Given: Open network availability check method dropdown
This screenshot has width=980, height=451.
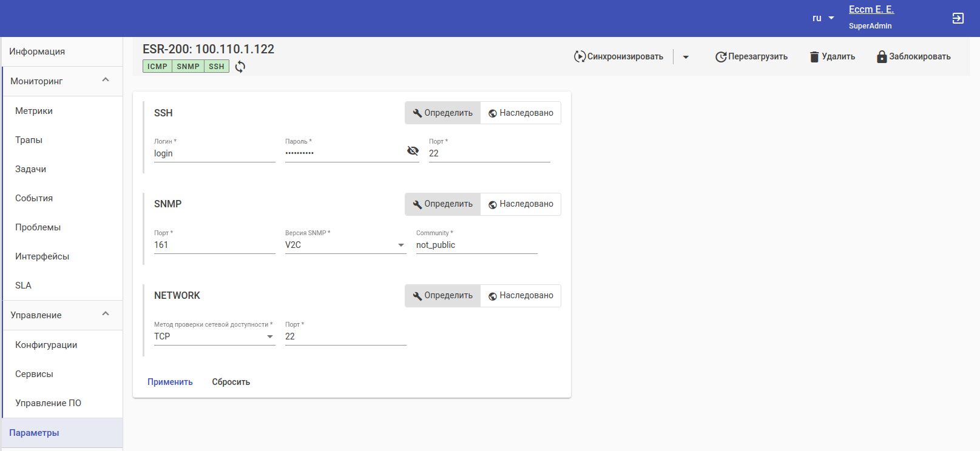Looking at the screenshot, I should [x=215, y=336].
